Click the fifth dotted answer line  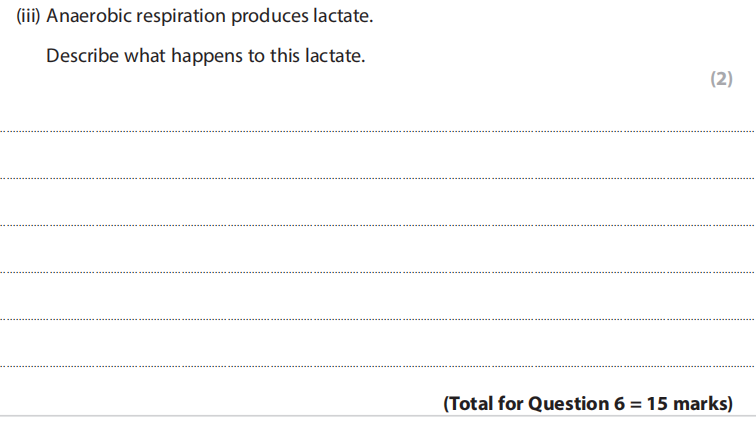coord(378,319)
